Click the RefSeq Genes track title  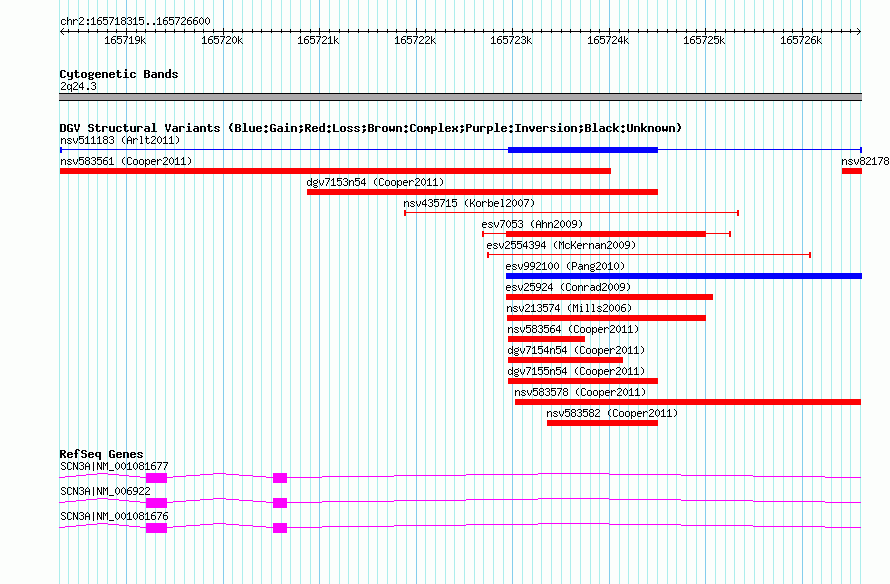[x=101, y=454]
